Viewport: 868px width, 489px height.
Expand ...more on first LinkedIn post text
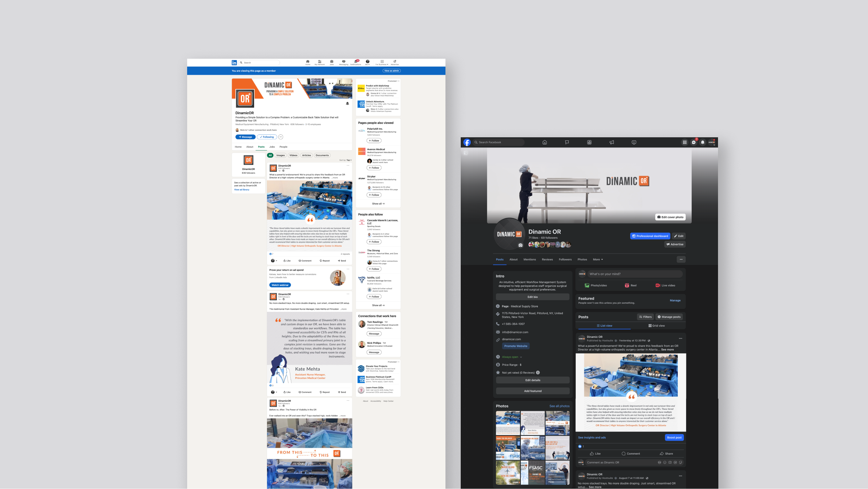[x=334, y=178]
